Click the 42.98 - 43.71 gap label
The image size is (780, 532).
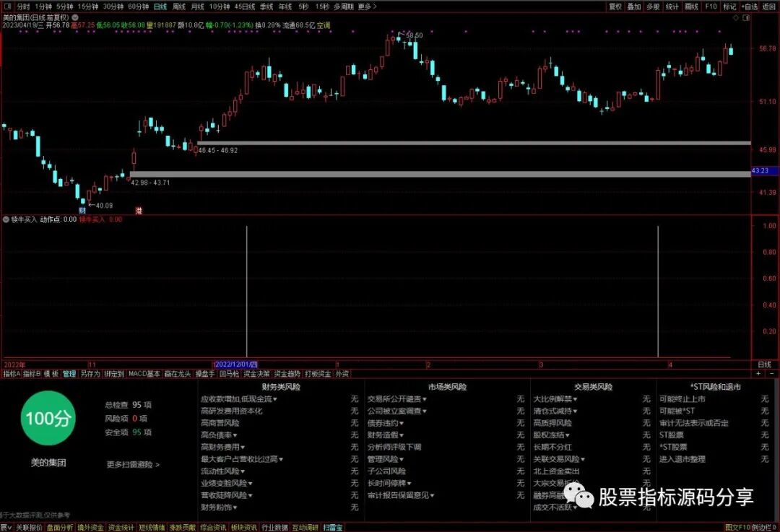[149, 183]
